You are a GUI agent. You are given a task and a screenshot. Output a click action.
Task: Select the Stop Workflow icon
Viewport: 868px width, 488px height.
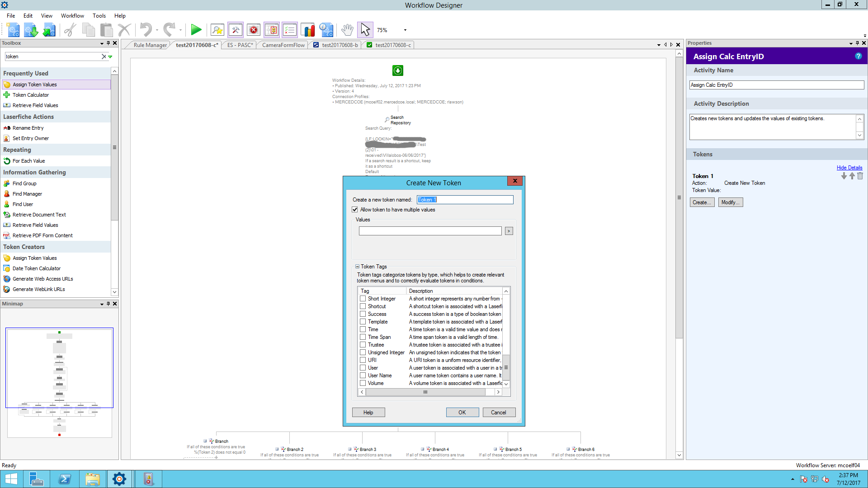253,30
